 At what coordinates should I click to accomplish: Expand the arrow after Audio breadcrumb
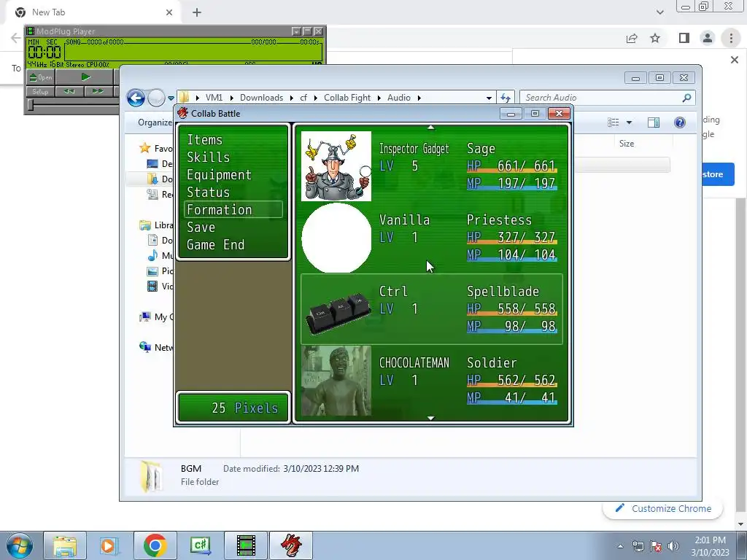(x=419, y=98)
